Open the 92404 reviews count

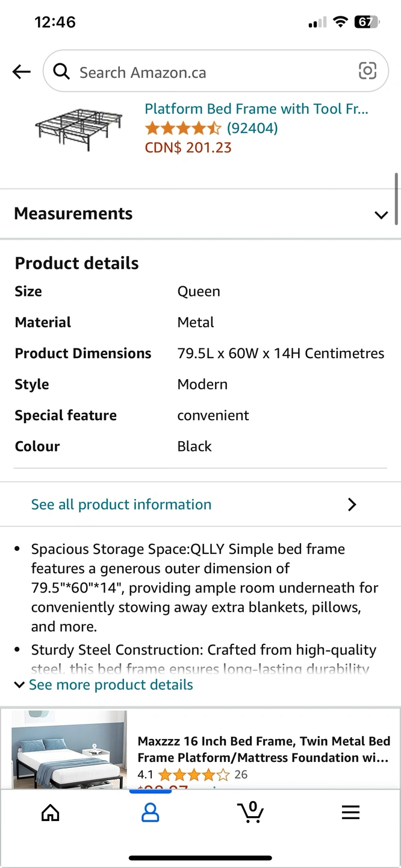coord(252,128)
